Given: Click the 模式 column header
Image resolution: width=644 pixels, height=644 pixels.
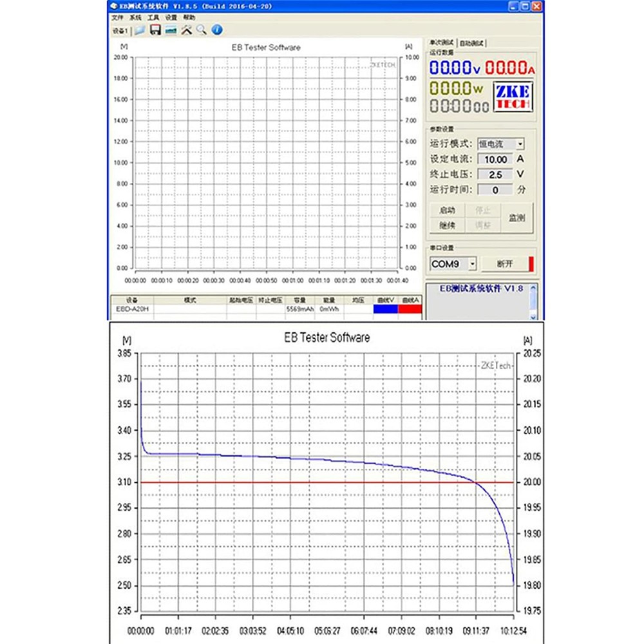Looking at the screenshot, I should pyautogui.click(x=190, y=300).
